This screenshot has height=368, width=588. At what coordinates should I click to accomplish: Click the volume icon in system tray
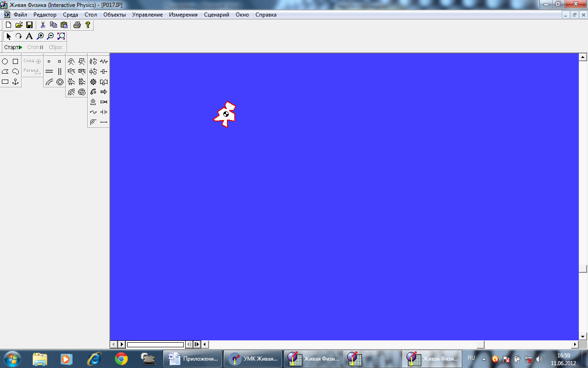[539, 359]
